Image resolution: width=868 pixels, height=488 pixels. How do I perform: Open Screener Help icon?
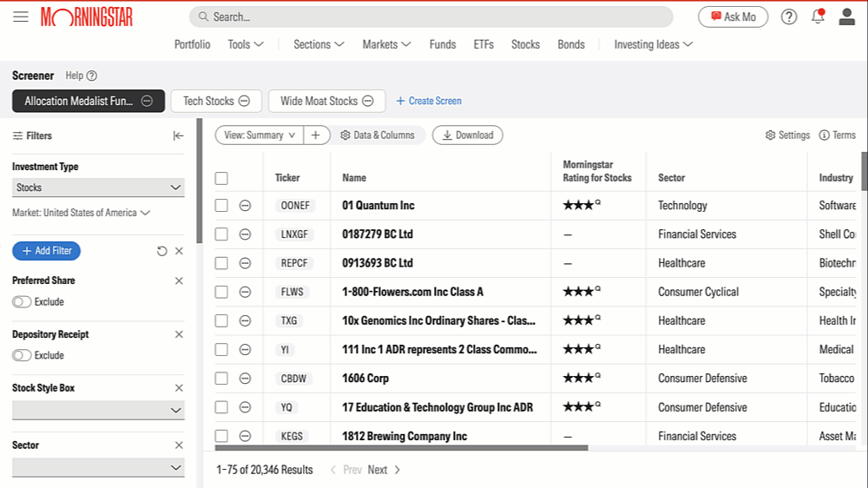[92, 76]
